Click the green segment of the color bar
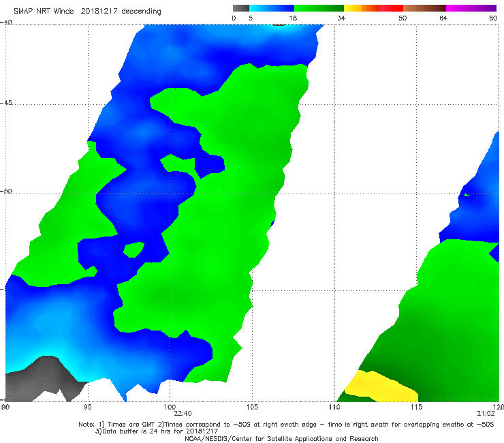The image size is (504, 443). [x=319, y=8]
